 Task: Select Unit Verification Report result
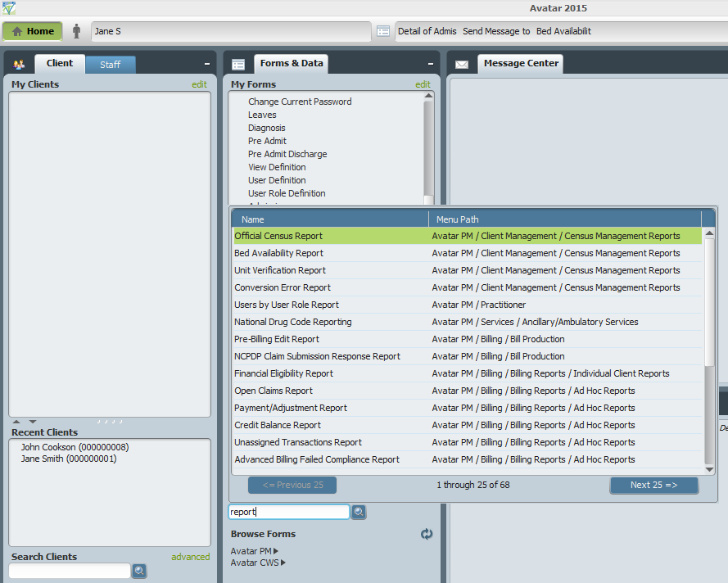coord(468,270)
